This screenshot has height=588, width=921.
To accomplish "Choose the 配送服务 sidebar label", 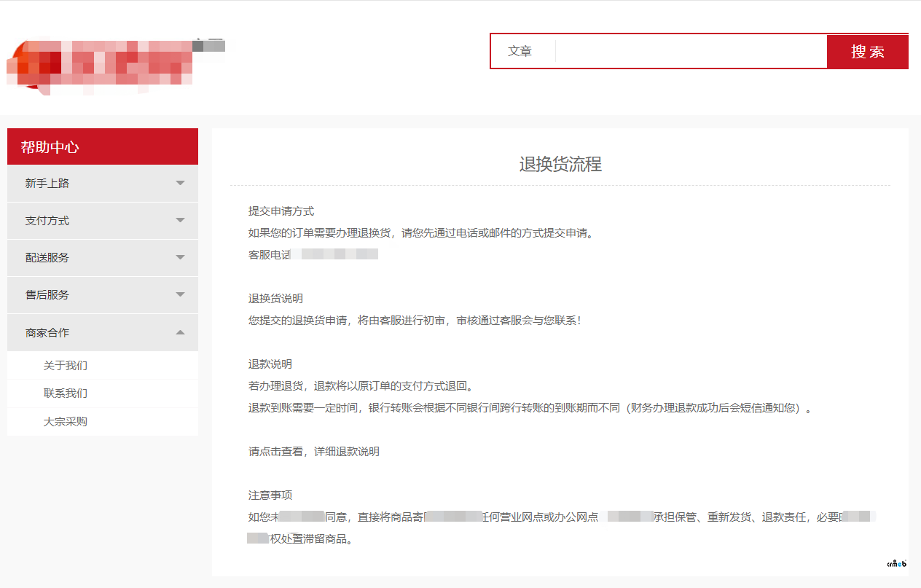I will [x=47, y=258].
